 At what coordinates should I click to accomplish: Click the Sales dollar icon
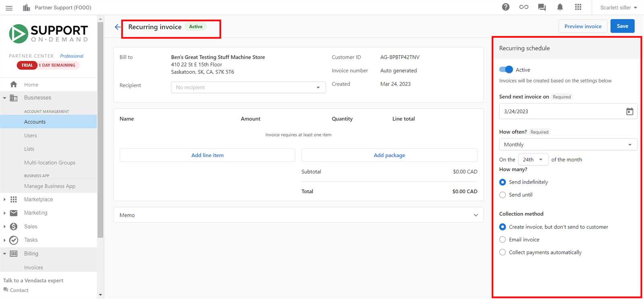click(x=14, y=227)
